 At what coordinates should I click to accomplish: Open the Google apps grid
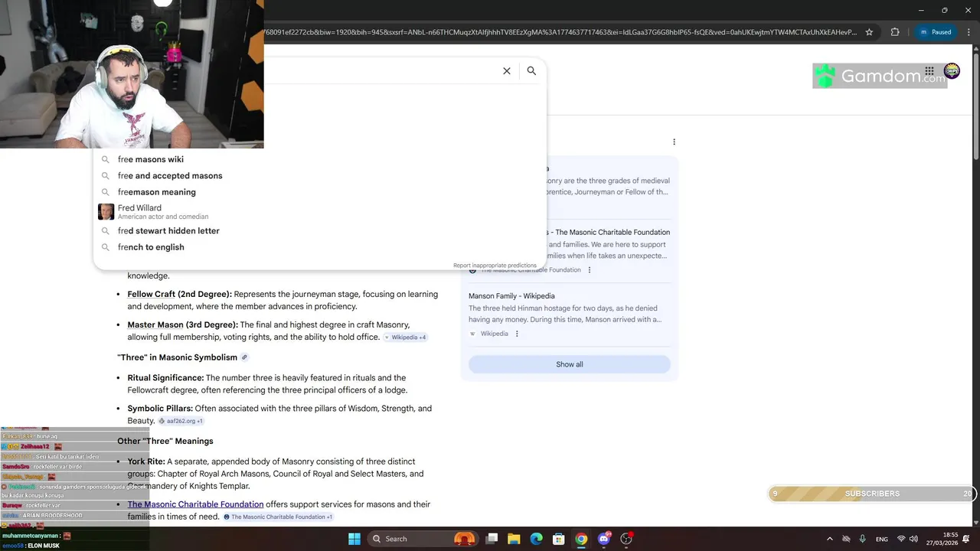tap(929, 71)
